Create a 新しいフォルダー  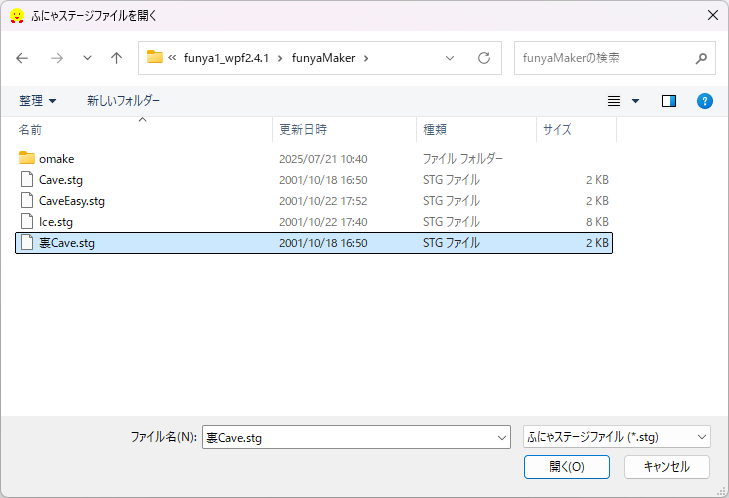[123, 100]
